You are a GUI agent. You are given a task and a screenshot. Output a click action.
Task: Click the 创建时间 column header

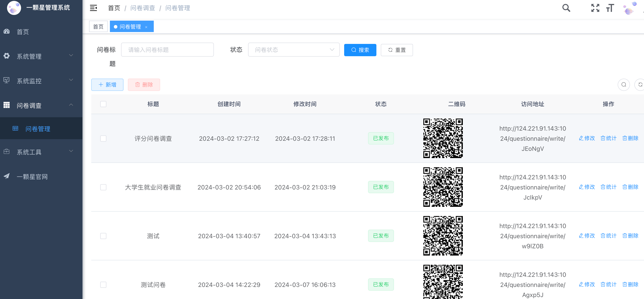click(x=229, y=104)
